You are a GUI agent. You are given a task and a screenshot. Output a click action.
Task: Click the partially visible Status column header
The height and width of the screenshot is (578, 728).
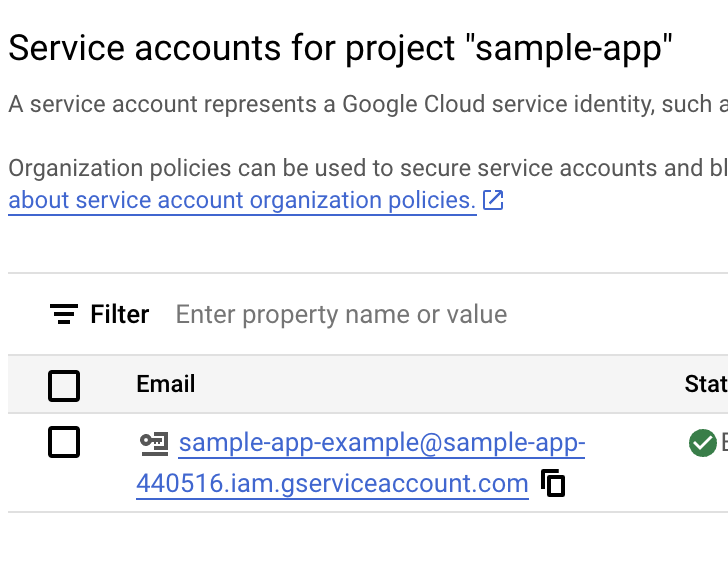tap(706, 384)
